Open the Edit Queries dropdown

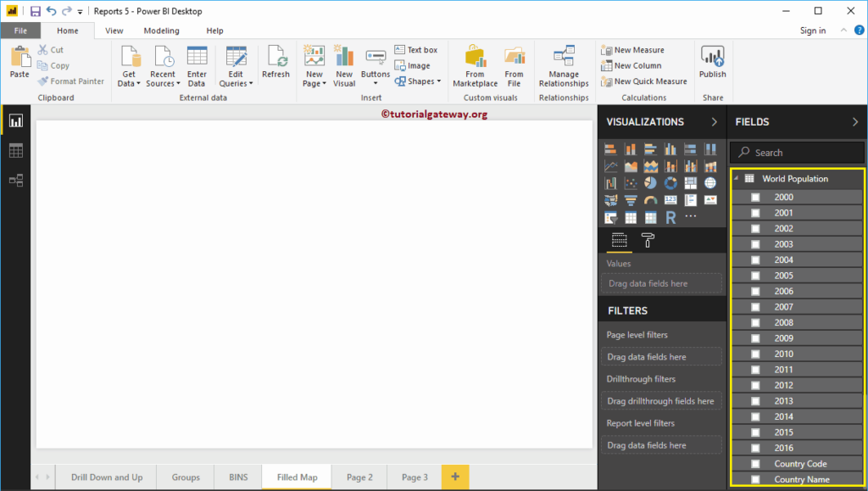click(236, 66)
